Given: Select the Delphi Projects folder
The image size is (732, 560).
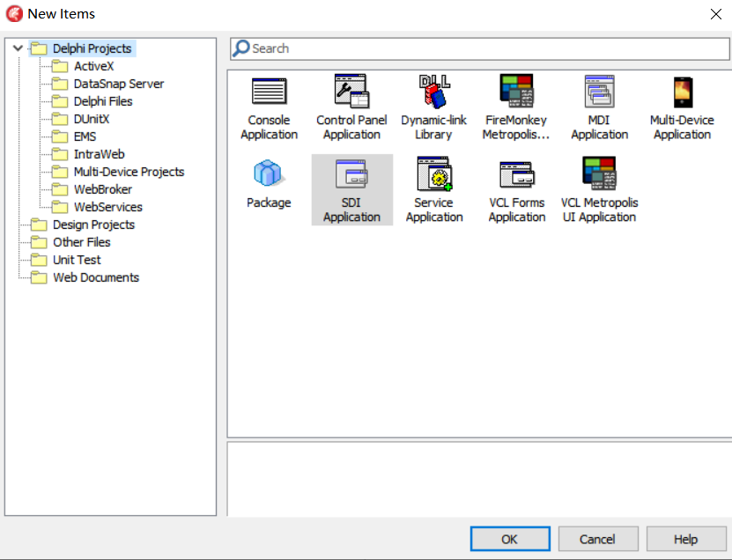Looking at the screenshot, I should point(82,48).
